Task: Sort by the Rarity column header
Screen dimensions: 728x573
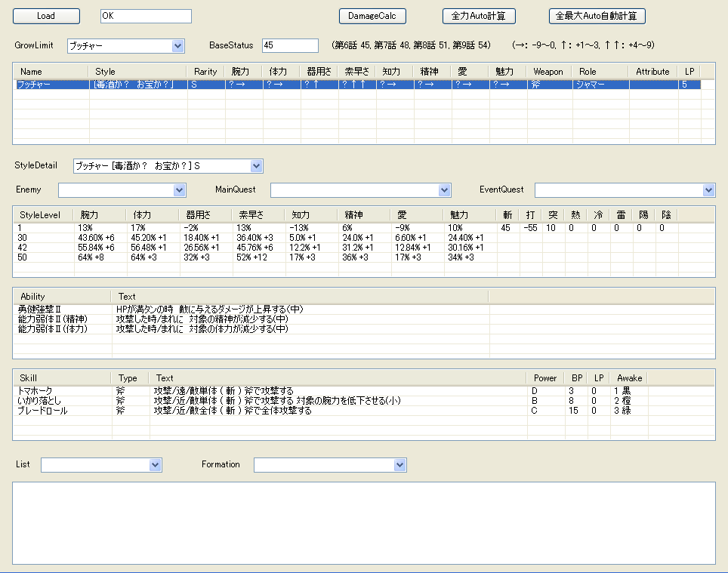Action: 205,72
